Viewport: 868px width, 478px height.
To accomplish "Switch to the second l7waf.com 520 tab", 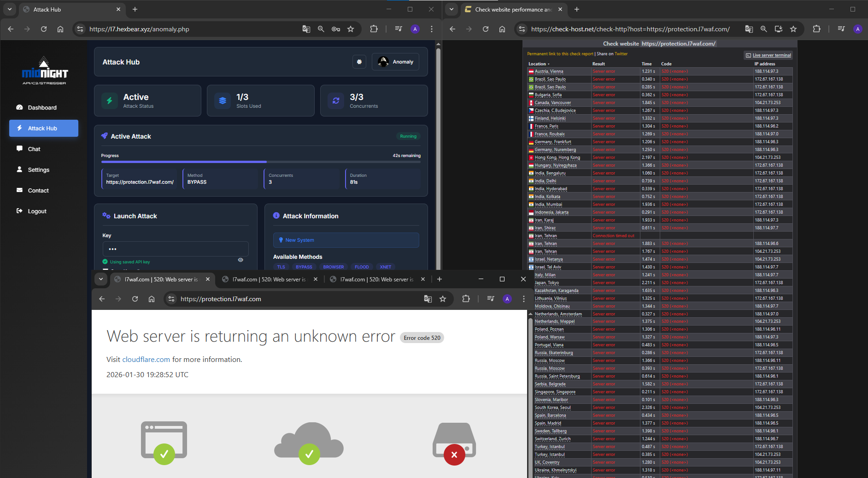I will pos(269,279).
